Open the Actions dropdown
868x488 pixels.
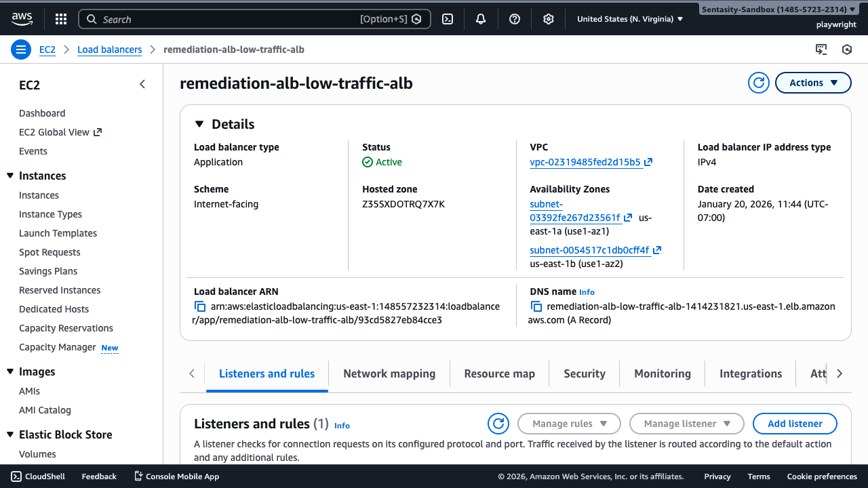tap(812, 83)
